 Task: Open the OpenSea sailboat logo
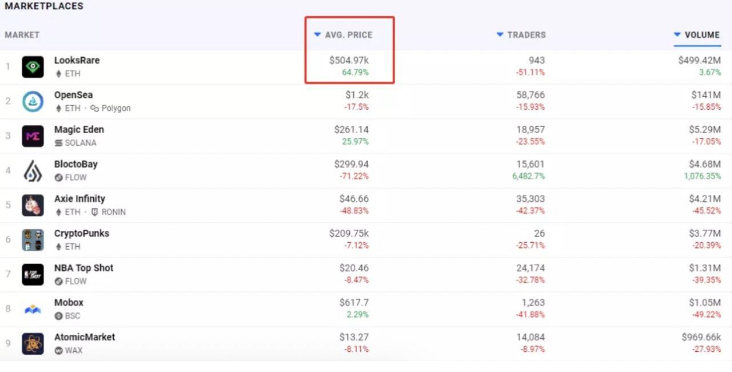pos(33,101)
